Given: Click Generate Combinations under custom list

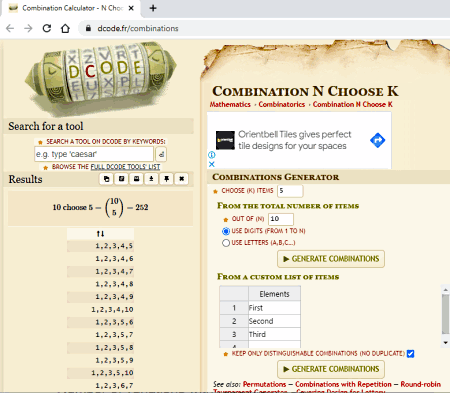Looking at the screenshot, I should pyautogui.click(x=331, y=369).
